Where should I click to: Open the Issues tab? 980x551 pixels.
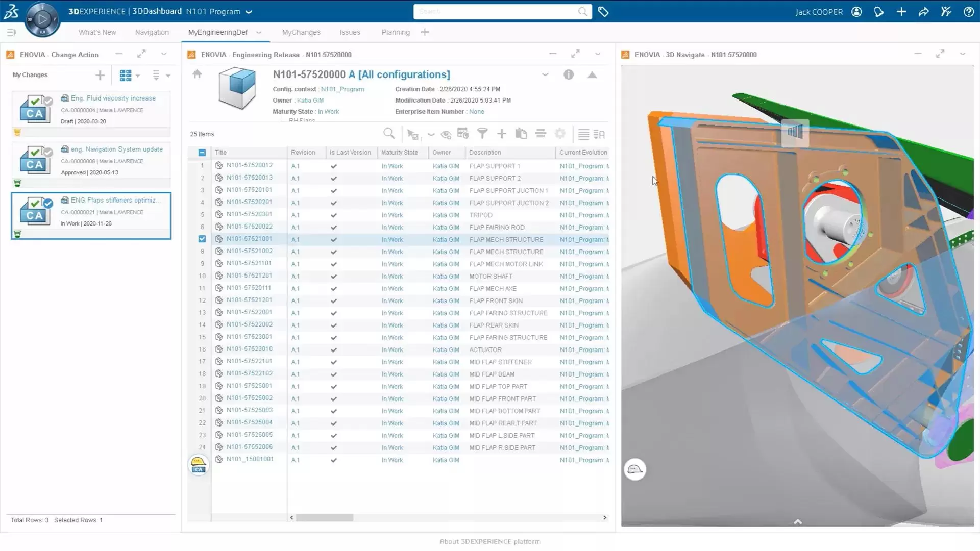[350, 32]
